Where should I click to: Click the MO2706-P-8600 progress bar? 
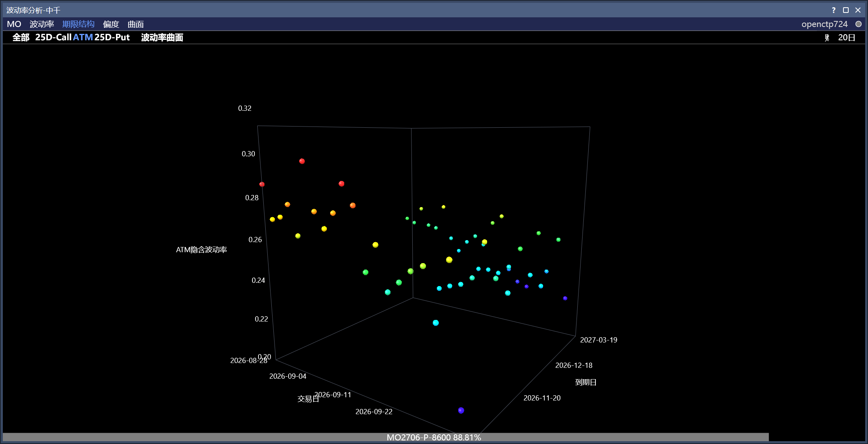(386, 437)
